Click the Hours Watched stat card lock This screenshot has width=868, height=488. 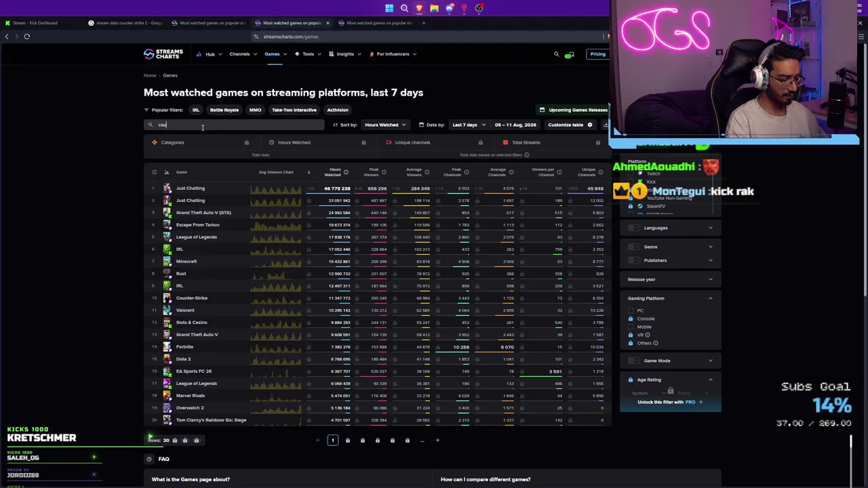[x=363, y=142]
